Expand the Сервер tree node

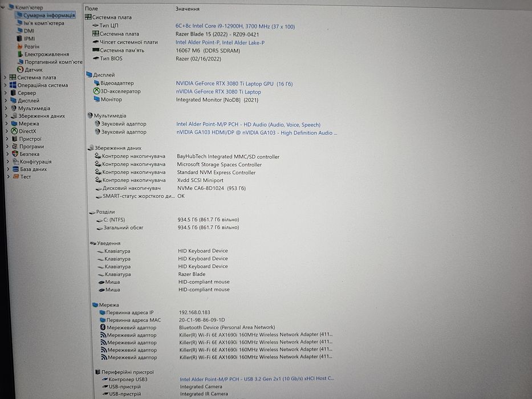6,92
